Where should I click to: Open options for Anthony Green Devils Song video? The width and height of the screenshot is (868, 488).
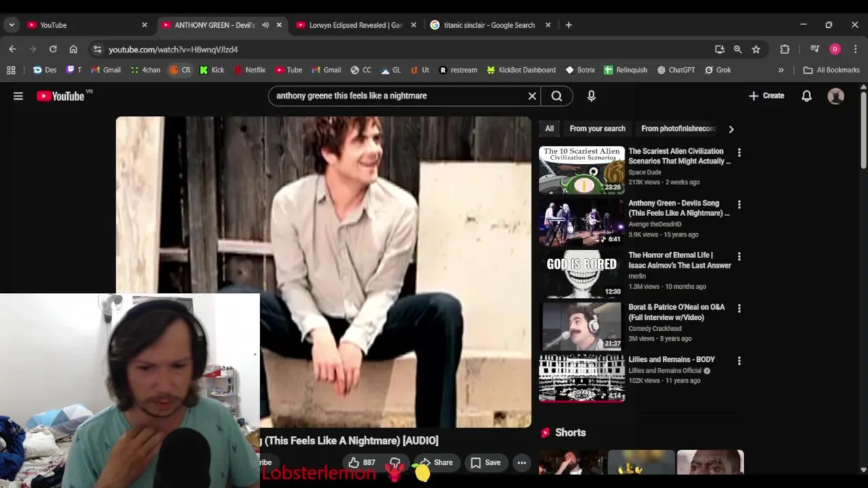tap(739, 204)
